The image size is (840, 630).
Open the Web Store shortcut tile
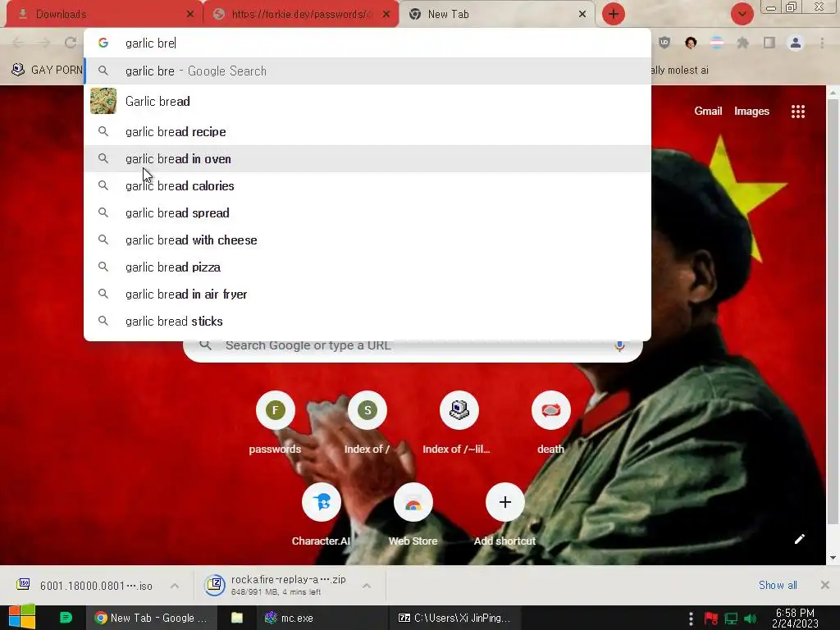[x=413, y=515]
